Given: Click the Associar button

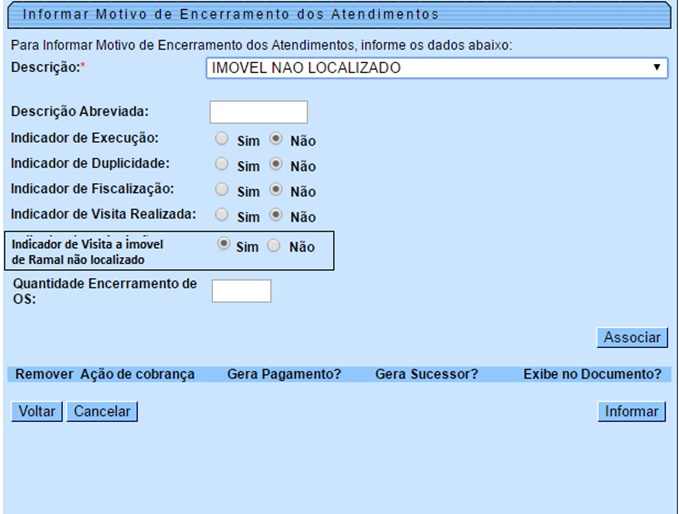Looking at the screenshot, I should pos(632,338).
